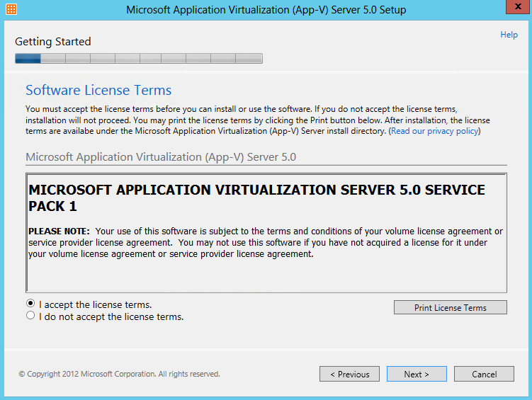The width and height of the screenshot is (532, 400).
Task: Open the Read our privacy policy link
Action: coord(435,131)
